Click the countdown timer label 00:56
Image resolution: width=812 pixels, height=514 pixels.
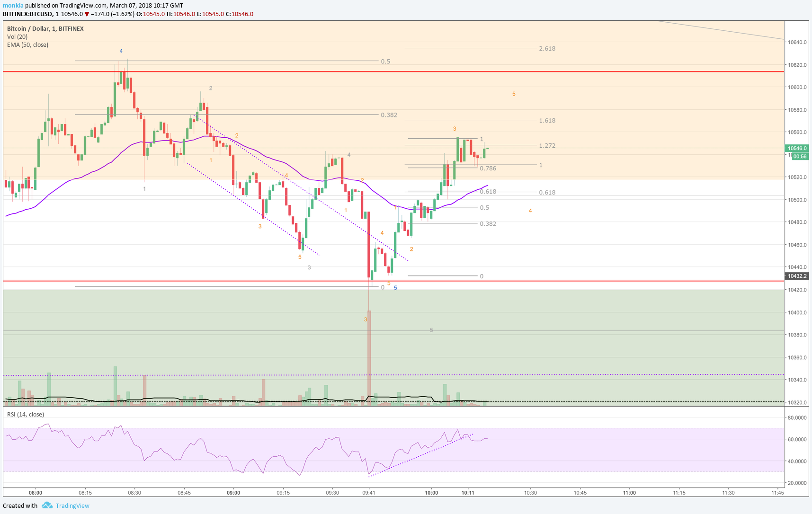pyautogui.click(x=800, y=156)
